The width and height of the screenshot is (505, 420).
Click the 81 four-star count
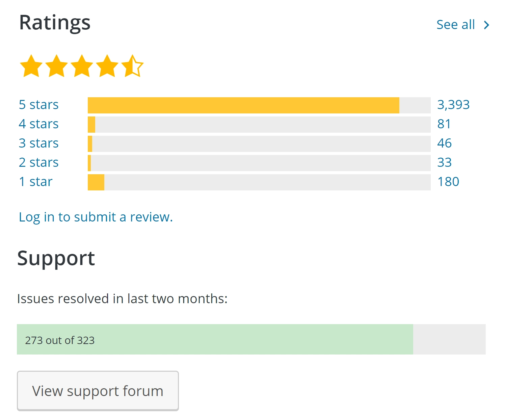pyautogui.click(x=444, y=124)
